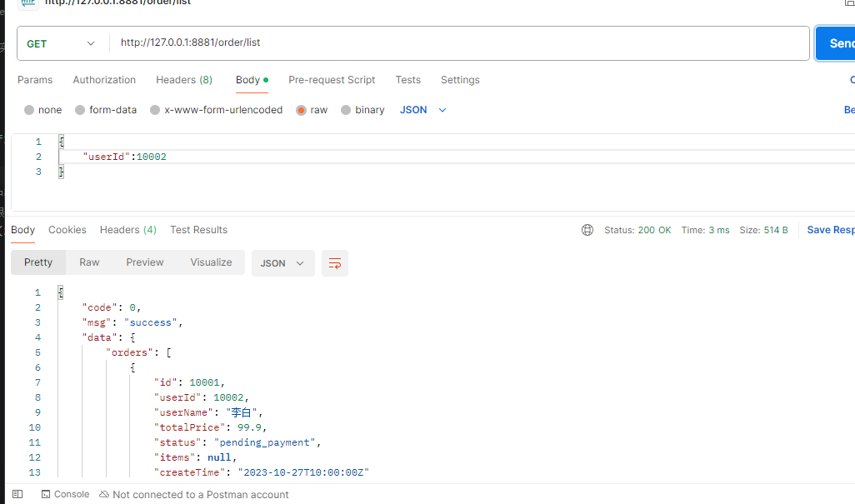
Task: Click the "createTime" response line
Action: pos(262,472)
